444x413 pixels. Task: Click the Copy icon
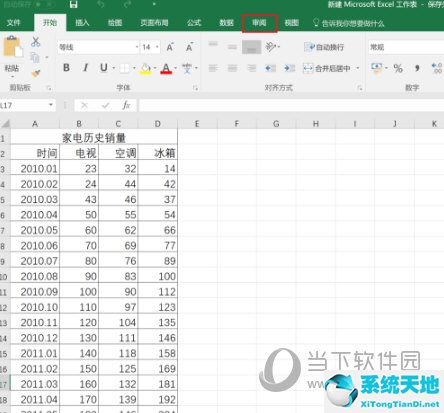tap(35, 57)
